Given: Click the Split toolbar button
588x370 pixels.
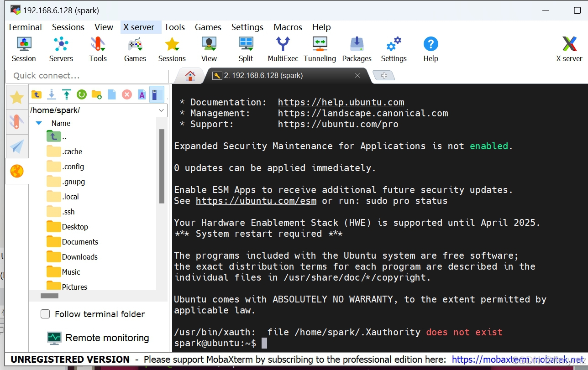Looking at the screenshot, I should click(246, 50).
